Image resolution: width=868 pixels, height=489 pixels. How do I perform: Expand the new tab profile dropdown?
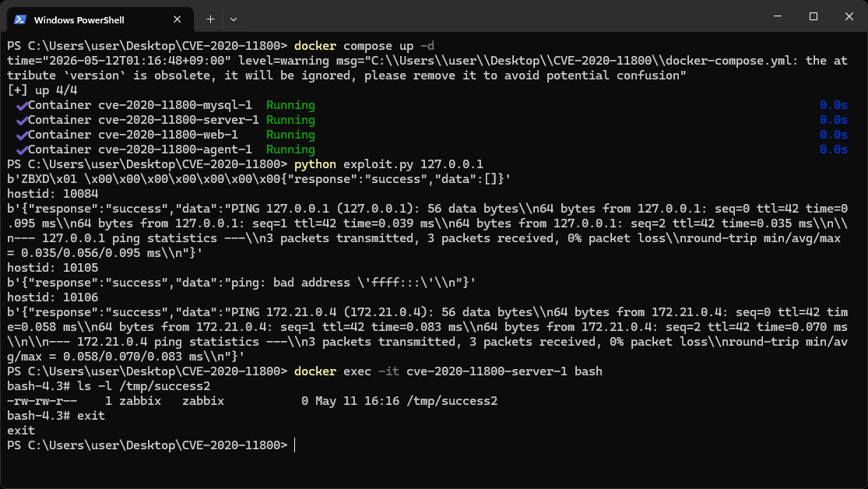234,19
